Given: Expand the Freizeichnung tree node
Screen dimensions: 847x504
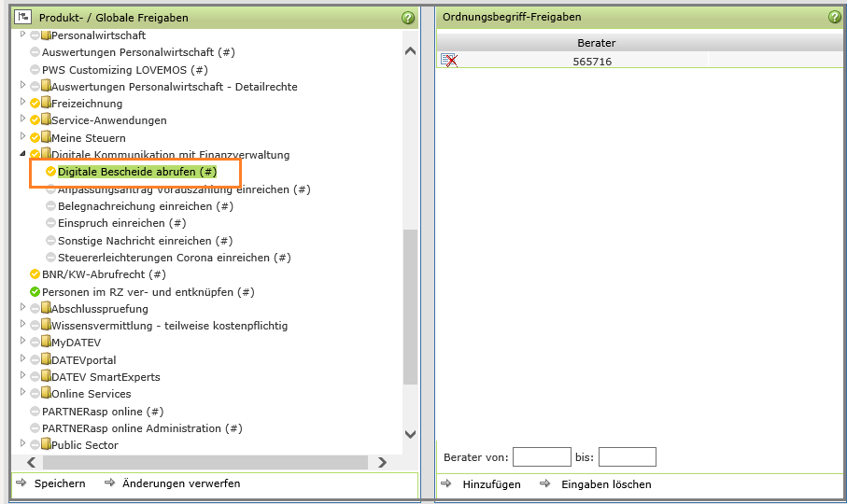Looking at the screenshot, I should (x=22, y=102).
